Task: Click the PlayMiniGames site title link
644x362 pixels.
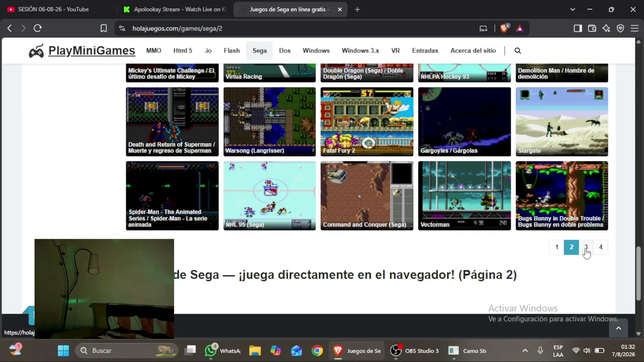Action: tap(92, 51)
